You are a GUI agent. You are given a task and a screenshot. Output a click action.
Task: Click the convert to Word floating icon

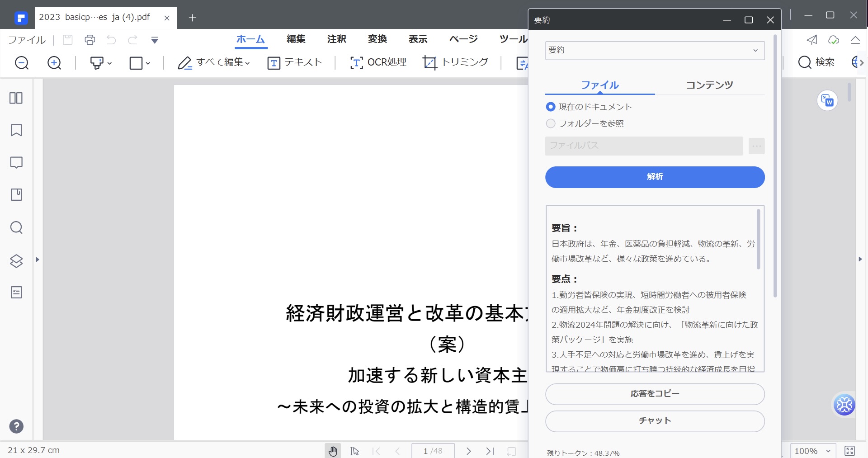point(827,100)
